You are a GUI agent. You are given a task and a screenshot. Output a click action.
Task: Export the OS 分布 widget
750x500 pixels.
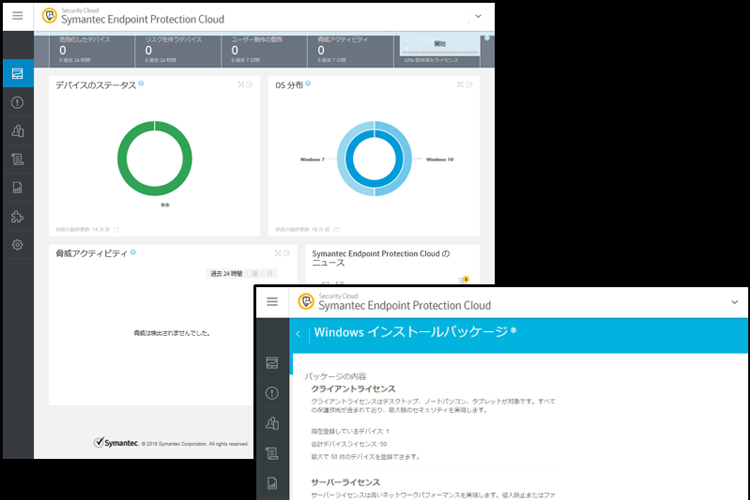(x=469, y=84)
